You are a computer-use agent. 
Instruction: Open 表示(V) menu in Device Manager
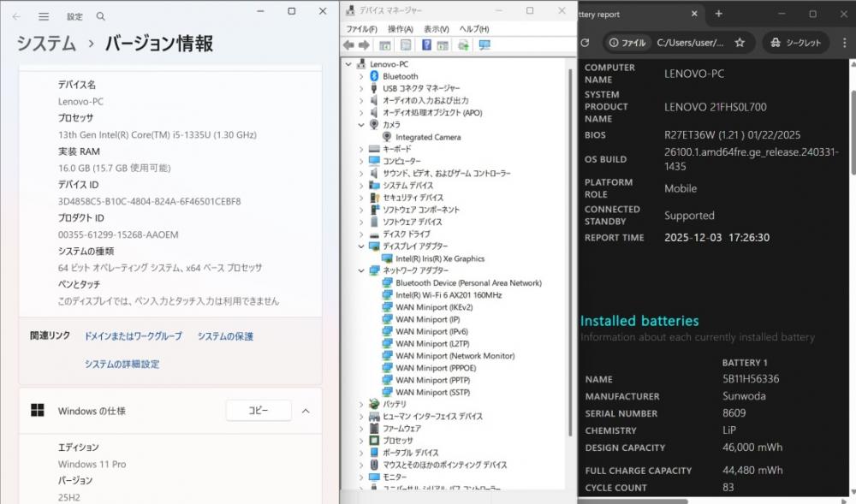tap(437, 29)
